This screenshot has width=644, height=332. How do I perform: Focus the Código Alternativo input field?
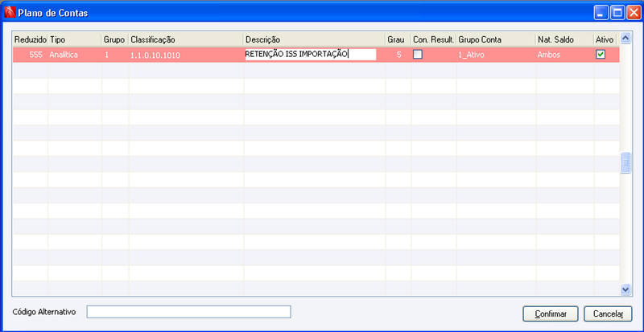(x=188, y=312)
